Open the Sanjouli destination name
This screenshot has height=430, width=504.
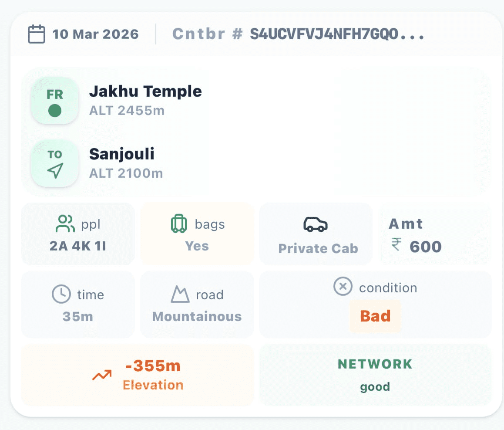[122, 154]
